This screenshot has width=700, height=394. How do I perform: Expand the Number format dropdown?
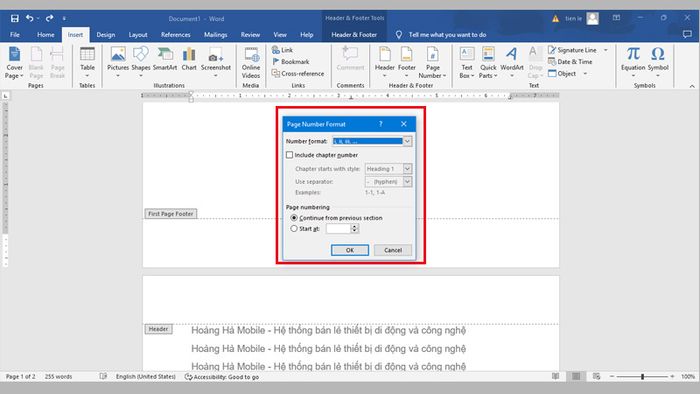(x=407, y=141)
